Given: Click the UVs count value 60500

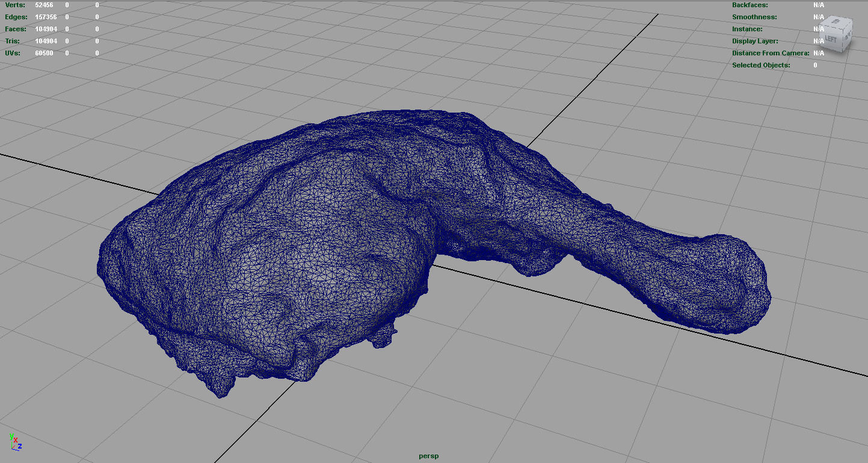Looking at the screenshot, I should click(45, 53).
